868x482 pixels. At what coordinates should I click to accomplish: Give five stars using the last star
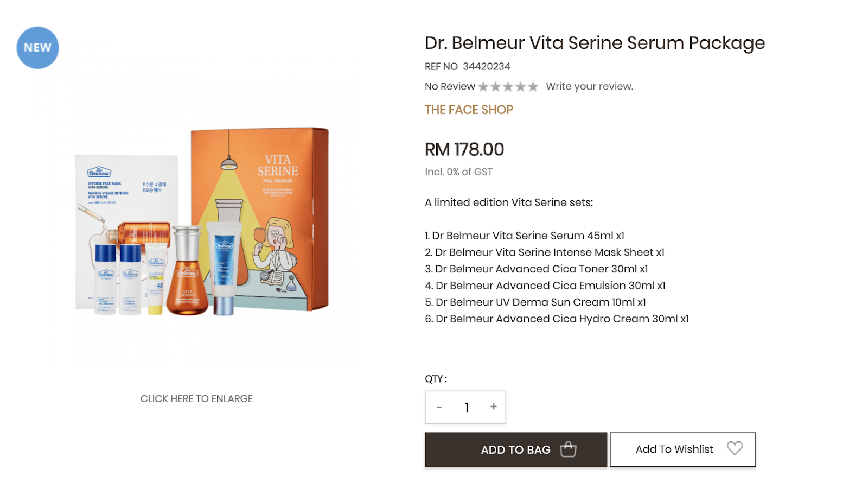tap(533, 87)
